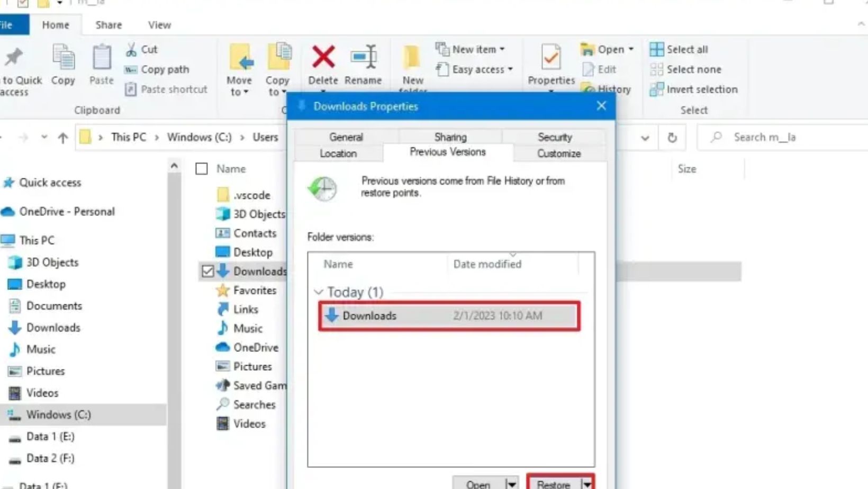This screenshot has height=489, width=868.
Task: Pin to Quick access icon
Action: tap(14, 57)
